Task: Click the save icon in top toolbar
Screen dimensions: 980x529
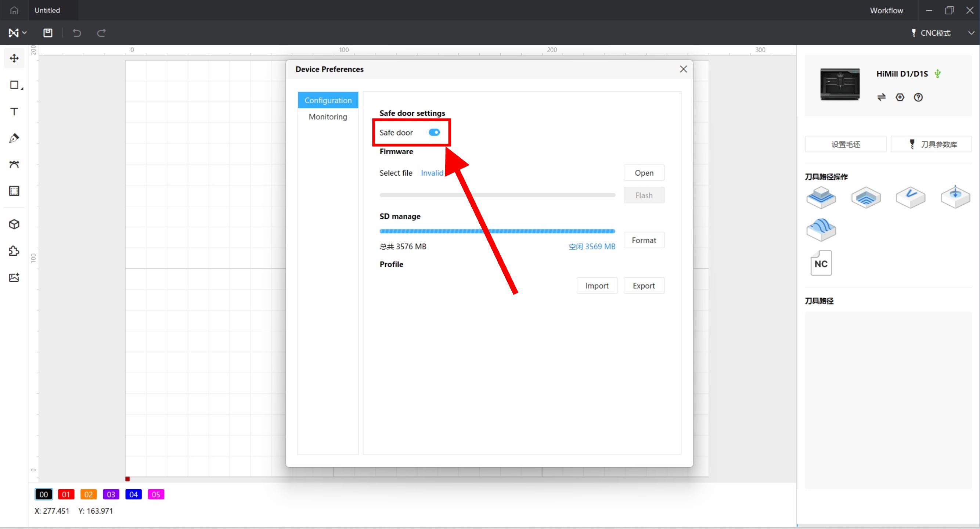Action: 47,33
